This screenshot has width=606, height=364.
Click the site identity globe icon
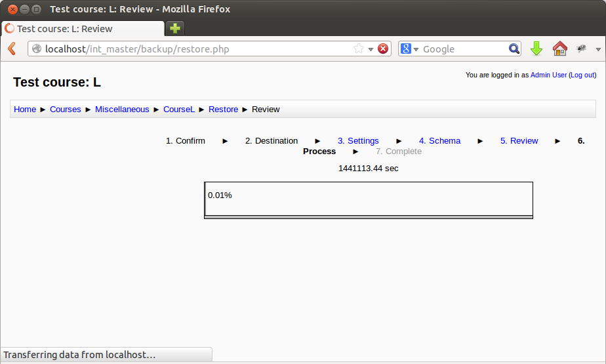(x=37, y=49)
